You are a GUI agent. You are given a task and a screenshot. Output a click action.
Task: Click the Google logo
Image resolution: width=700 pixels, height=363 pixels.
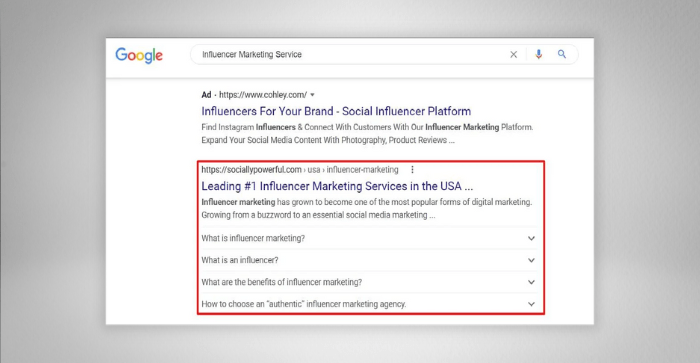[x=139, y=55]
